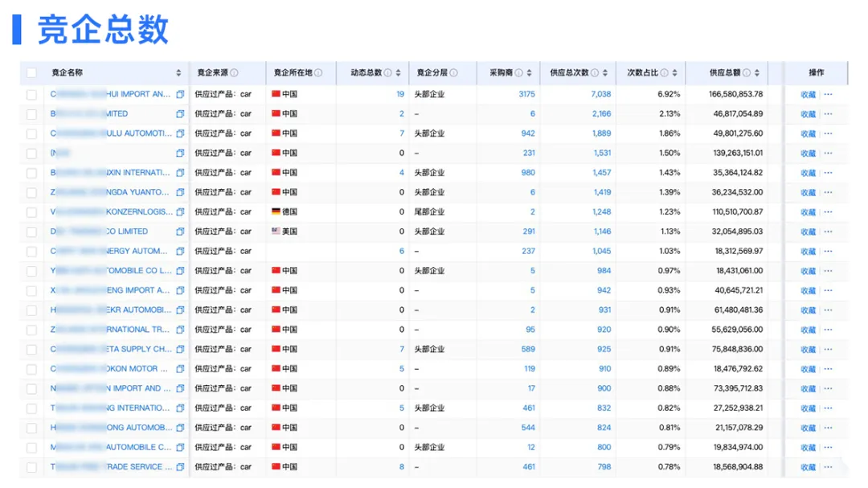Sort by 供应总次数 using sort arrows
This screenshot has height=488, width=868.
point(604,73)
